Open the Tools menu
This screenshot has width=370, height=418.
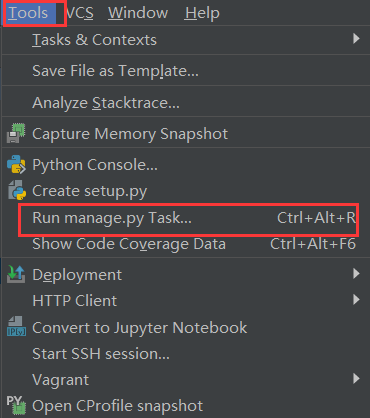(x=29, y=13)
